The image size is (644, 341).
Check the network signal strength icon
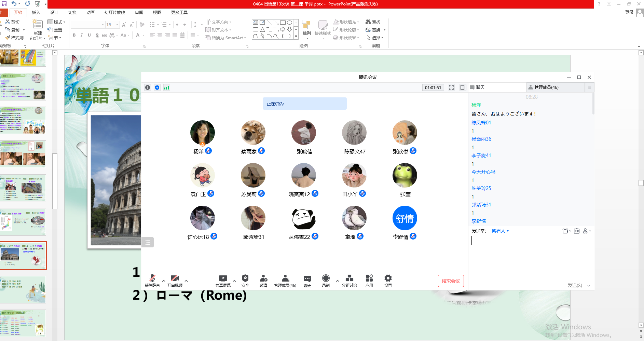(x=167, y=87)
